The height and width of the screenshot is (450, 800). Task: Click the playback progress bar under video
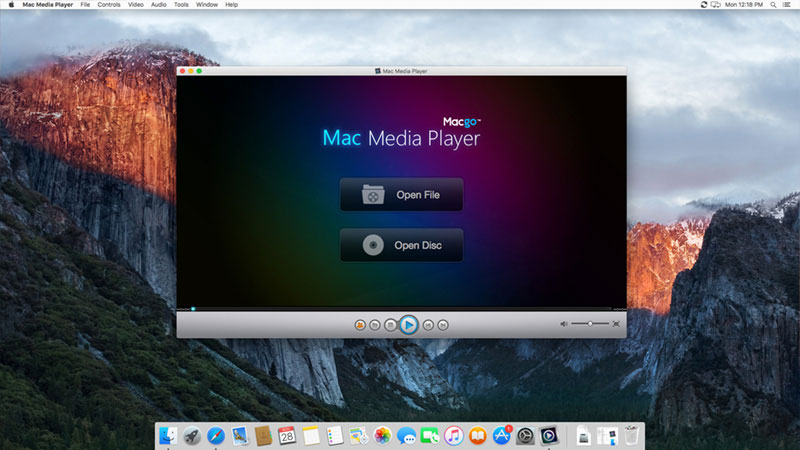(x=402, y=309)
